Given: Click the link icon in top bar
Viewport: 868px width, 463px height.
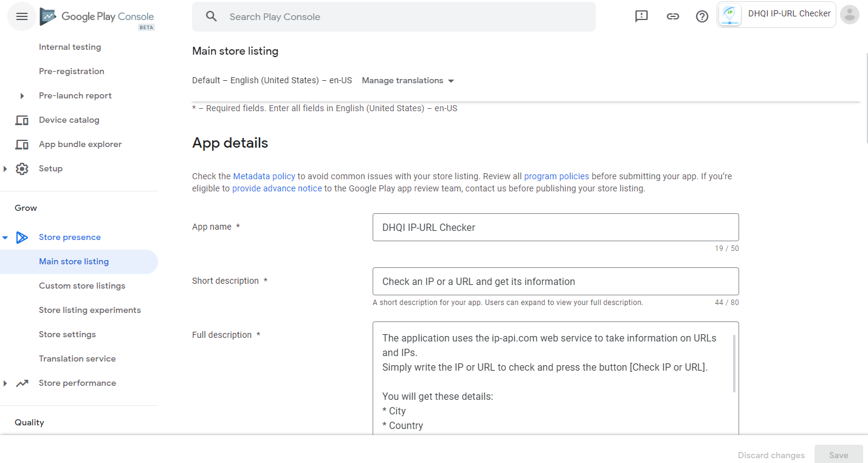Looking at the screenshot, I should pos(672,16).
